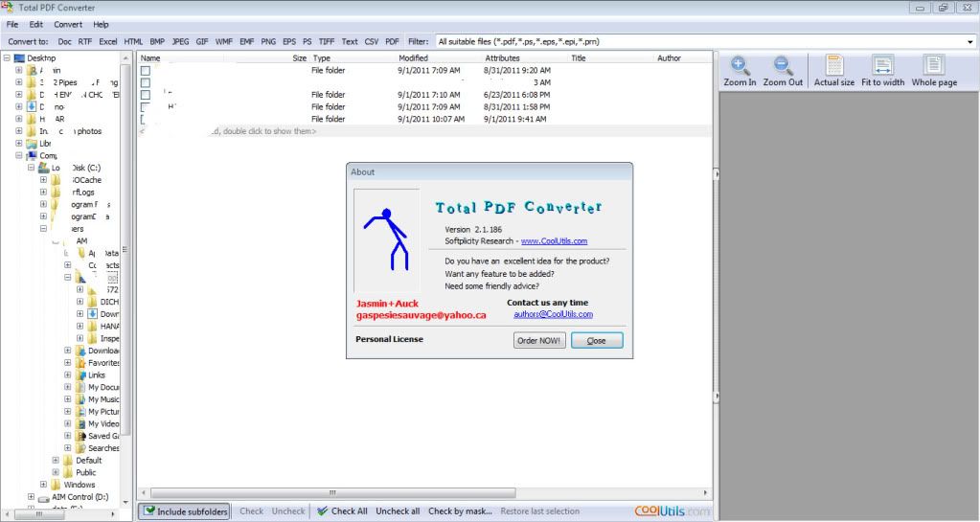Expand the Public folder node
The height and width of the screenshot is (522, 980).
[55, 472]
